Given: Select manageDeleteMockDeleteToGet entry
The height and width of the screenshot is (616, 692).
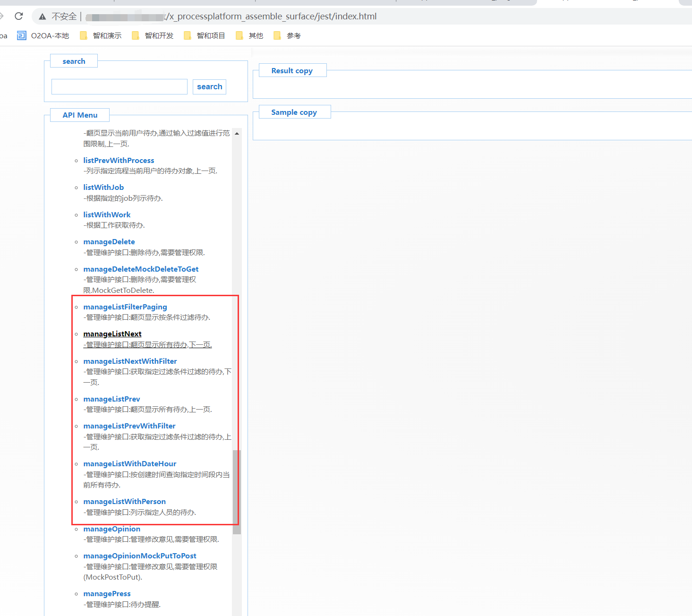Looking at the screenshot, I should (x=141, y=269).
